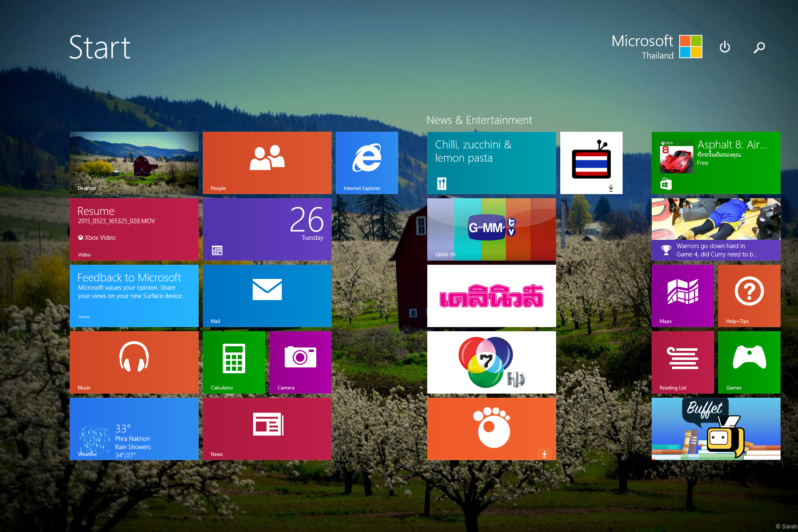This screenshot has height=532, width=798.
Task: Resume the Xbox Video MOV file tile
Action: tap(134, 229)
